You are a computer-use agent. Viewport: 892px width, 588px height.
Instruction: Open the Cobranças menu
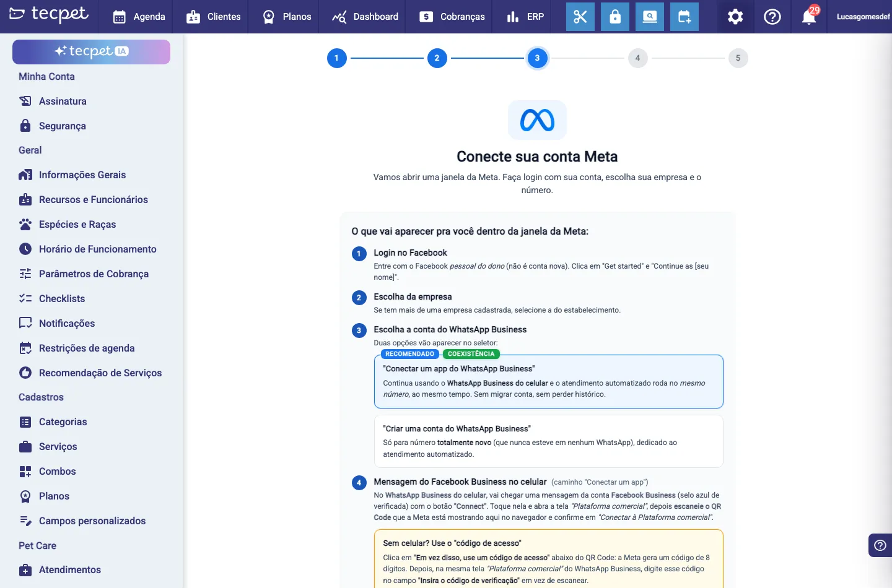tap(452, 17)
